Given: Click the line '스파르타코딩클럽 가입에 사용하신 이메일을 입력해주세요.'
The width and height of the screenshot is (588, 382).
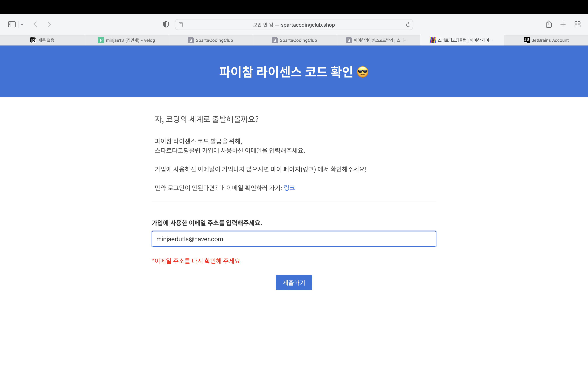Looking at the screenshot, I should click(230, 151).
